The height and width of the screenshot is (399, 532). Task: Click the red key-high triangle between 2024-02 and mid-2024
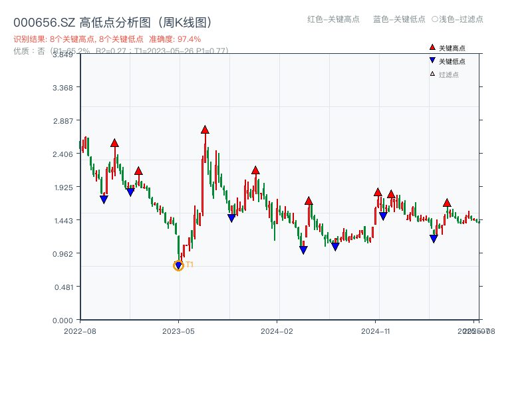click(309, 201)
